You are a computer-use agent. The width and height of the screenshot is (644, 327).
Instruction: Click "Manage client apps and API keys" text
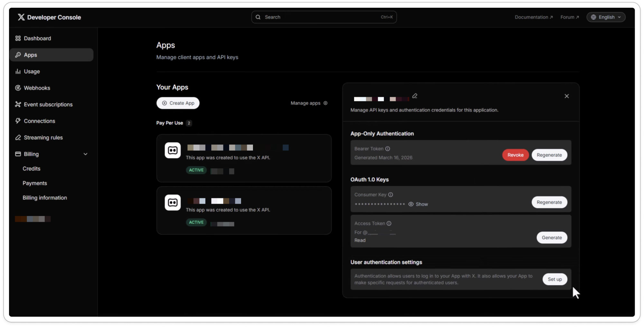click(197, 57)
